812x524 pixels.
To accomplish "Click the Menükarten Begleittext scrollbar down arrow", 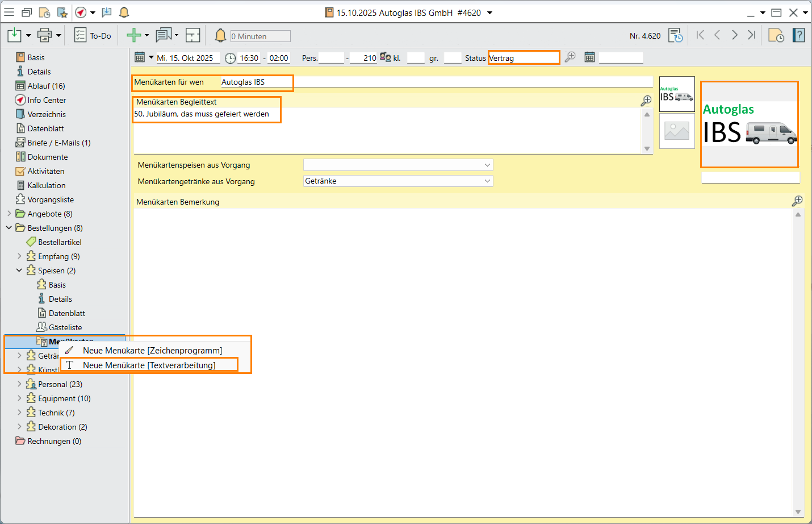I will (647, 148).
